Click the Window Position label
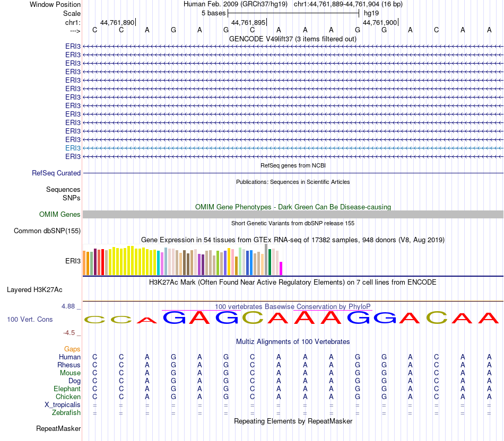The image size is (504, 441). 55,4
